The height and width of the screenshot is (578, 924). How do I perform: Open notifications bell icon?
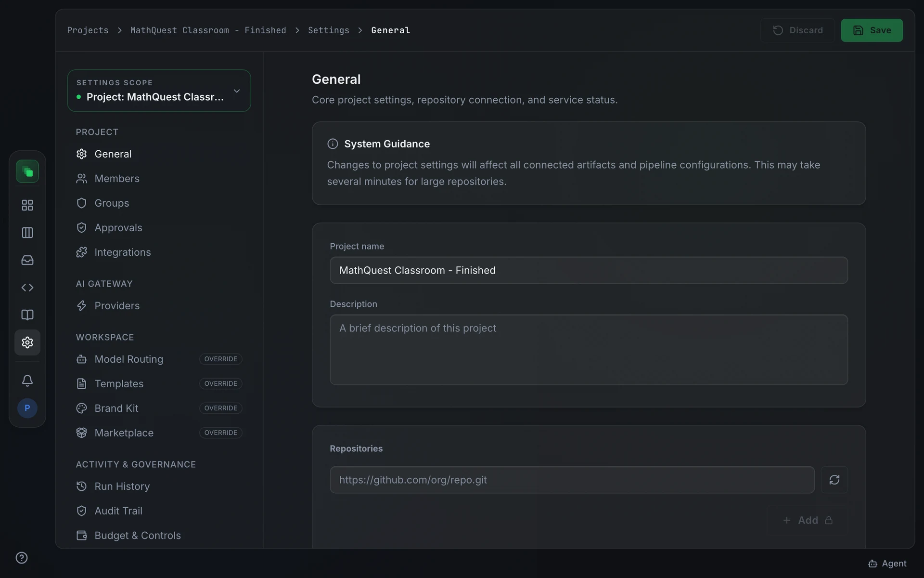click(27, 381)
